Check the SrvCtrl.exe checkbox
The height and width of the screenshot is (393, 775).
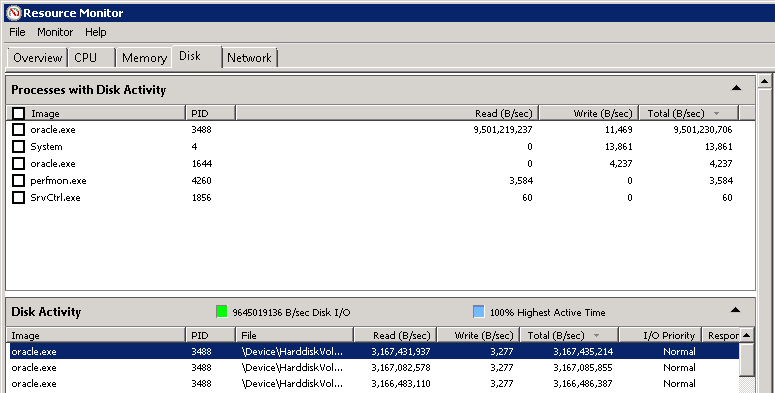tap(18, 197)
